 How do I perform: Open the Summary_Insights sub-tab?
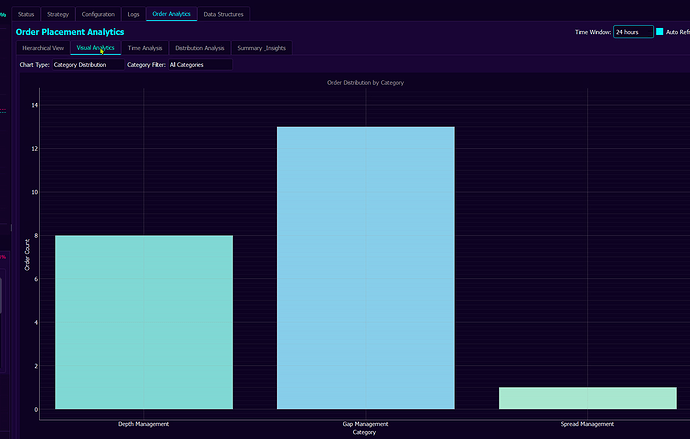click(259, 48)
